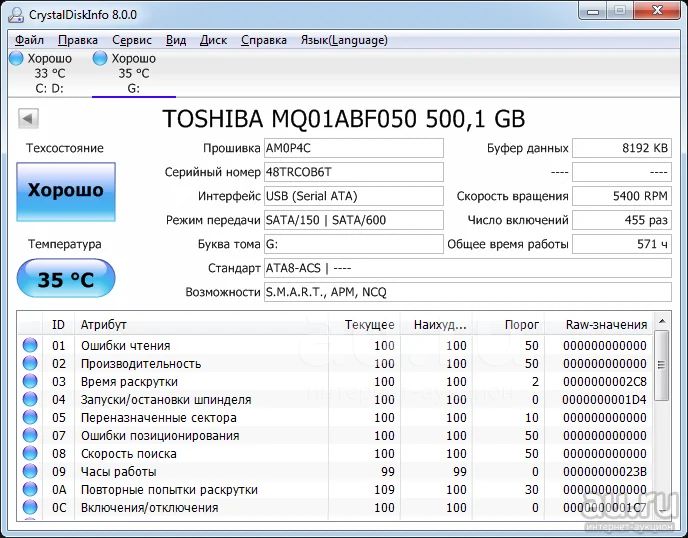Click the Порог column header
The image size is (688, 538).
[508, 325]
